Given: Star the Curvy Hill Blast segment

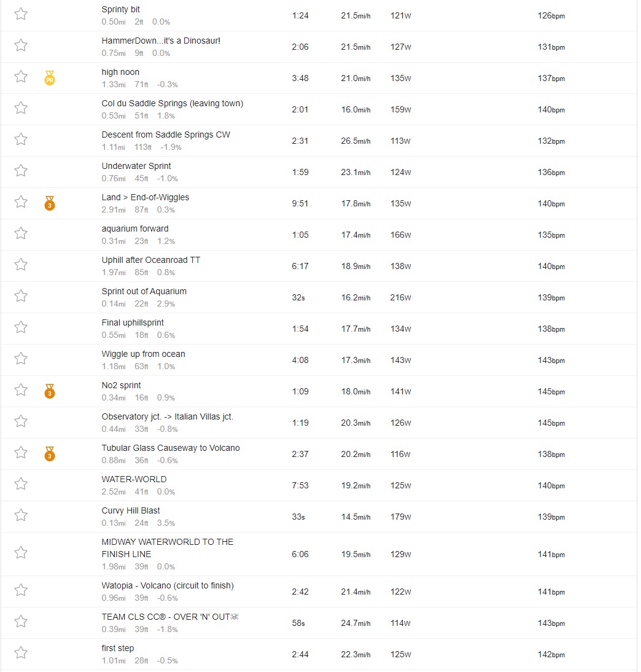Looking at the screenshot, I should 20,515.
